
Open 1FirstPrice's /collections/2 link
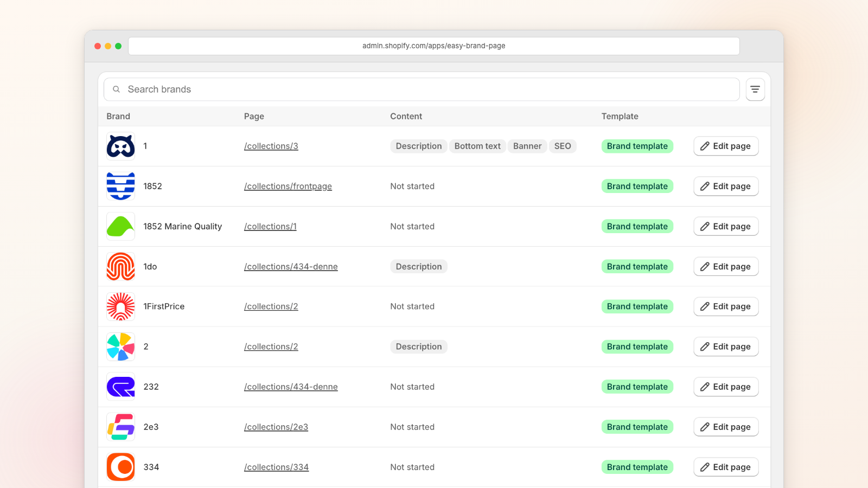pyautogui.click(x=271, y=306)
